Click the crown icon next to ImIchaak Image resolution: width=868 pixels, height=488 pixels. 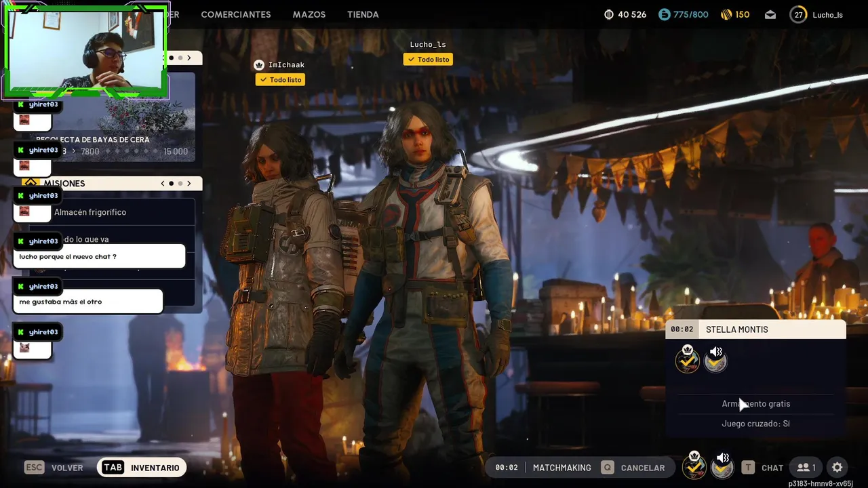click(259, 65)
